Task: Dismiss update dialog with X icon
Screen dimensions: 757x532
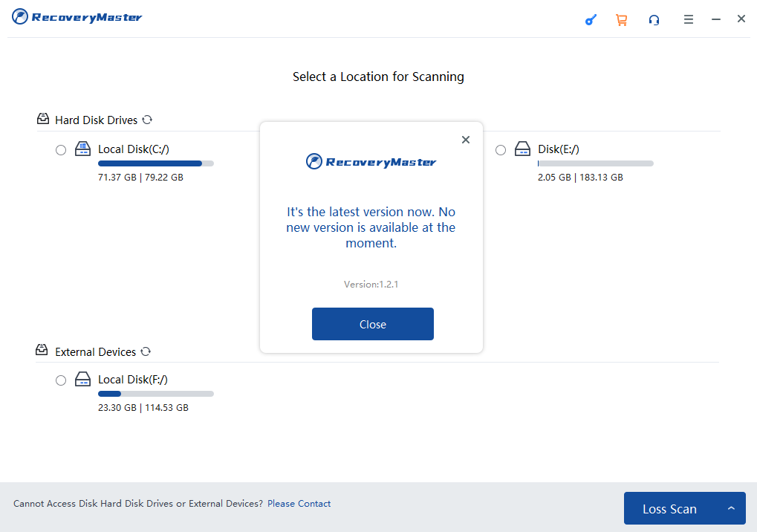Action: [465, 140]
